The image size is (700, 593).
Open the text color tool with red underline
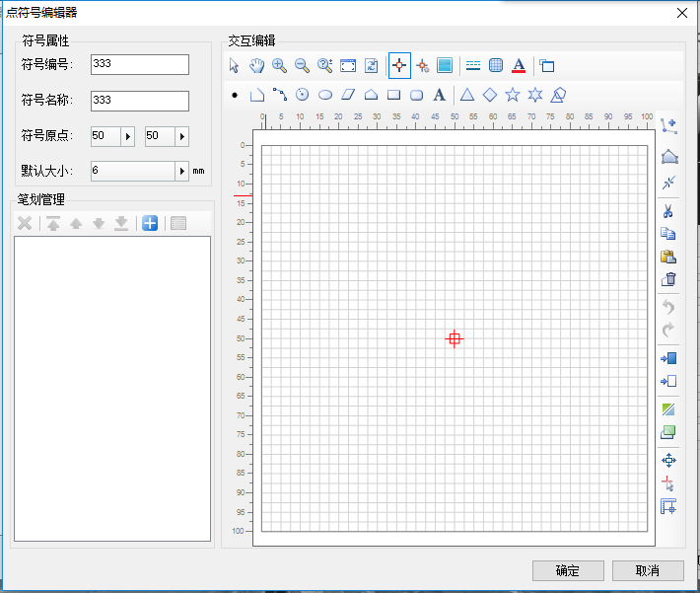[x=520, y=66]
